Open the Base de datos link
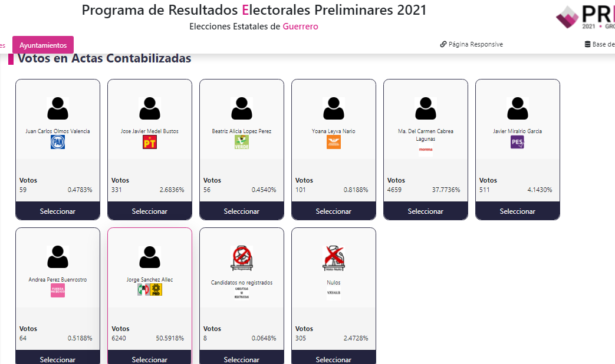The width and height of the screenshot is (615, 364). 600,44
